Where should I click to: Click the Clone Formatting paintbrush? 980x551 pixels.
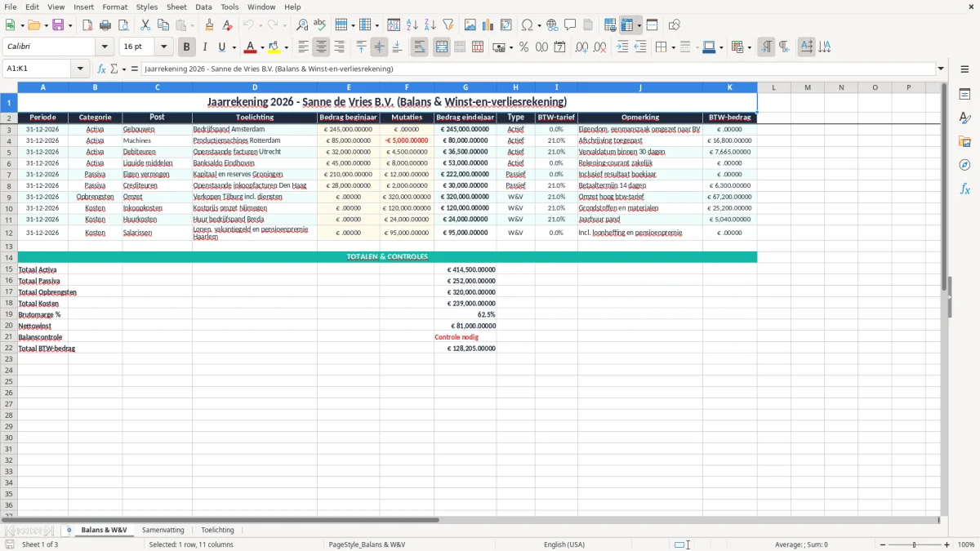point(210,25)
